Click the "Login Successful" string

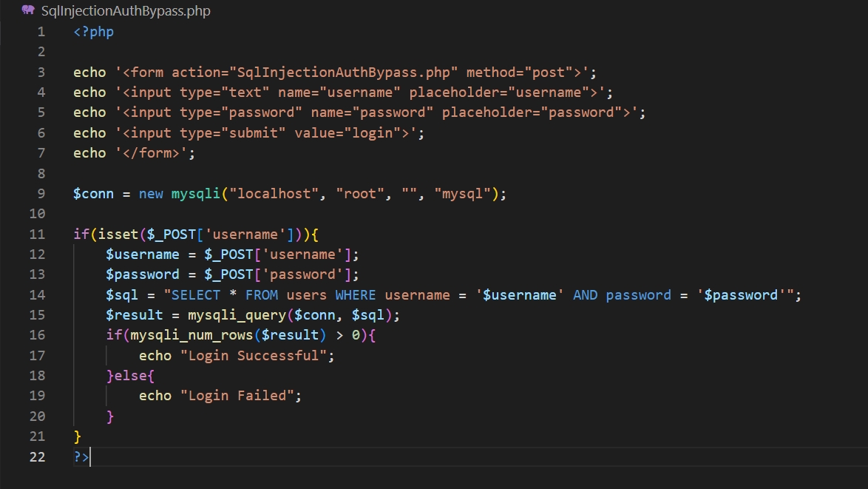point(254,356)
